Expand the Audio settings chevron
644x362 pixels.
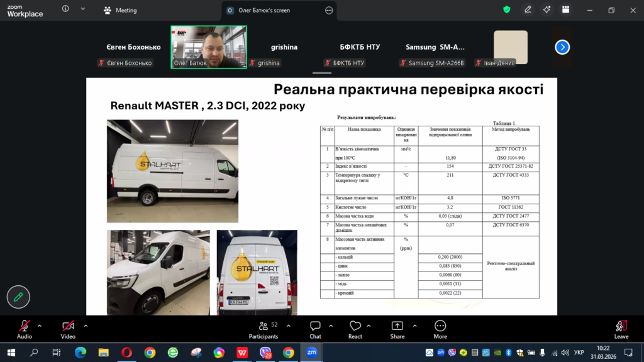tap(40, 326)
